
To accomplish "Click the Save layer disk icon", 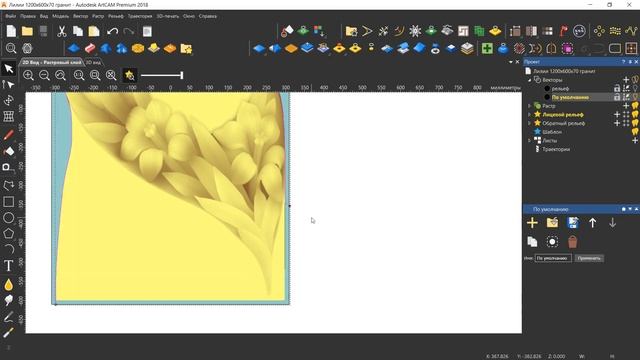I will 573,223.
